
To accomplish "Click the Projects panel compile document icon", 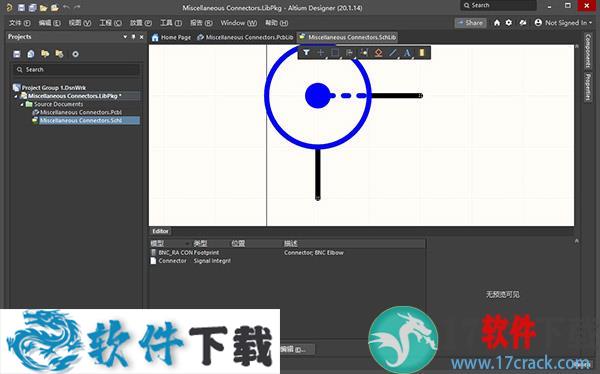I will coord(31,54).
